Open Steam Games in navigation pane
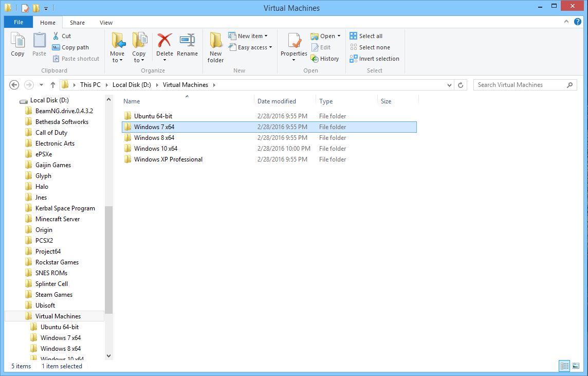 (x=53, y=295)
